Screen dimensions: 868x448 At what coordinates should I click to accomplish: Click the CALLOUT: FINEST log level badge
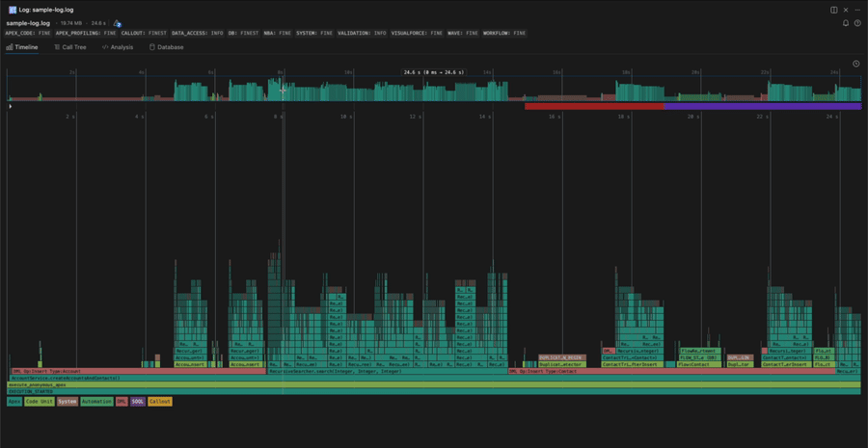[144, 33]
